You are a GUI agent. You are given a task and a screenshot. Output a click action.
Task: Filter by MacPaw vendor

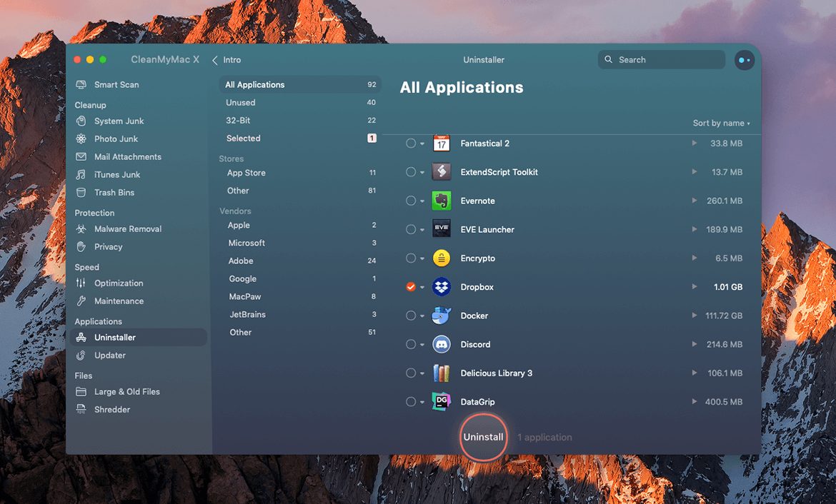(300, 296)
